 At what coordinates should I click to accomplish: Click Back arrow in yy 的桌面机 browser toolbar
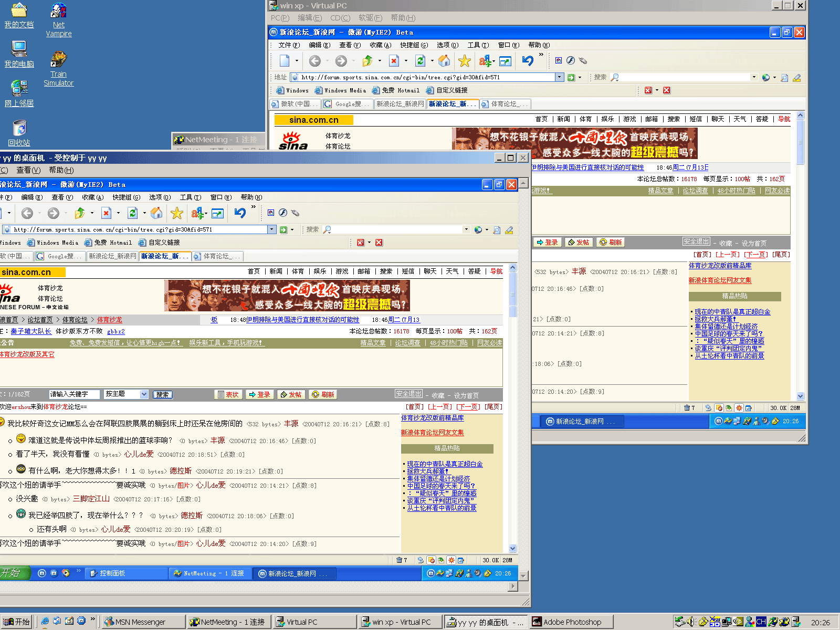pyautogui.click(x=27, y=213)
